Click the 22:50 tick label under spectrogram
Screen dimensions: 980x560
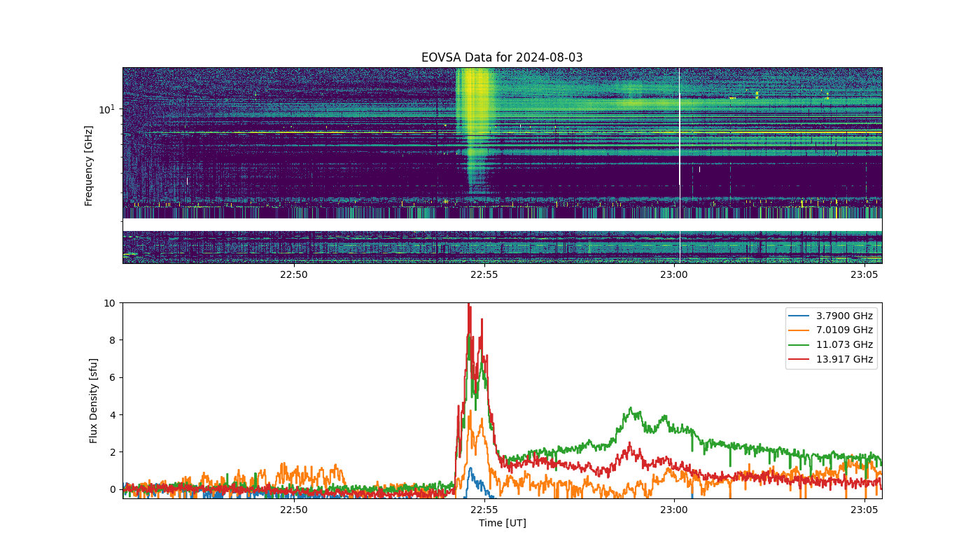294,274
